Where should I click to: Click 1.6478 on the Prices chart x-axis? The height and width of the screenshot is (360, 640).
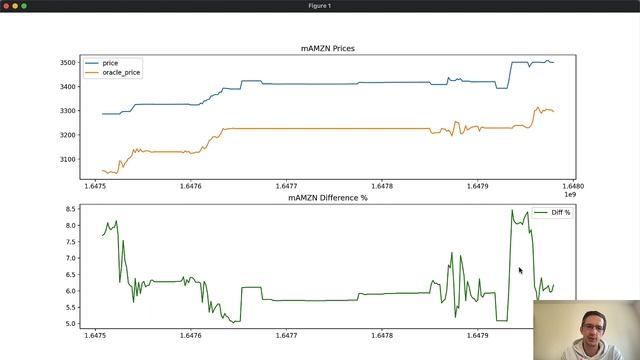[382, 186]
